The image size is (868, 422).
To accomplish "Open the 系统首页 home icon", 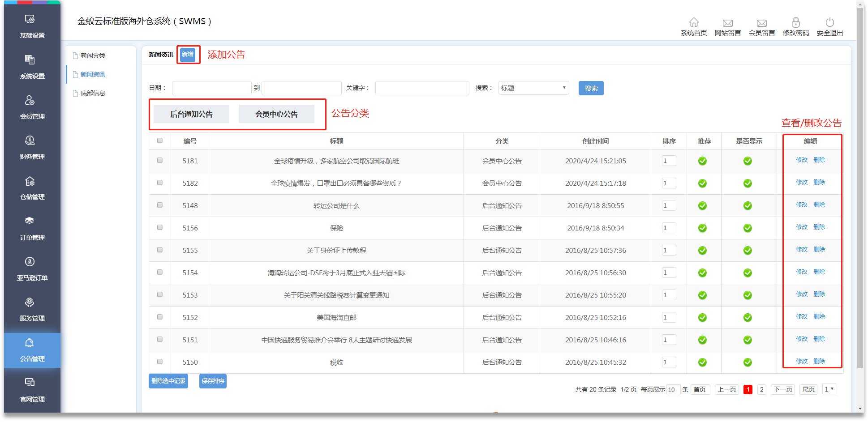I will [x=693, y=23].
